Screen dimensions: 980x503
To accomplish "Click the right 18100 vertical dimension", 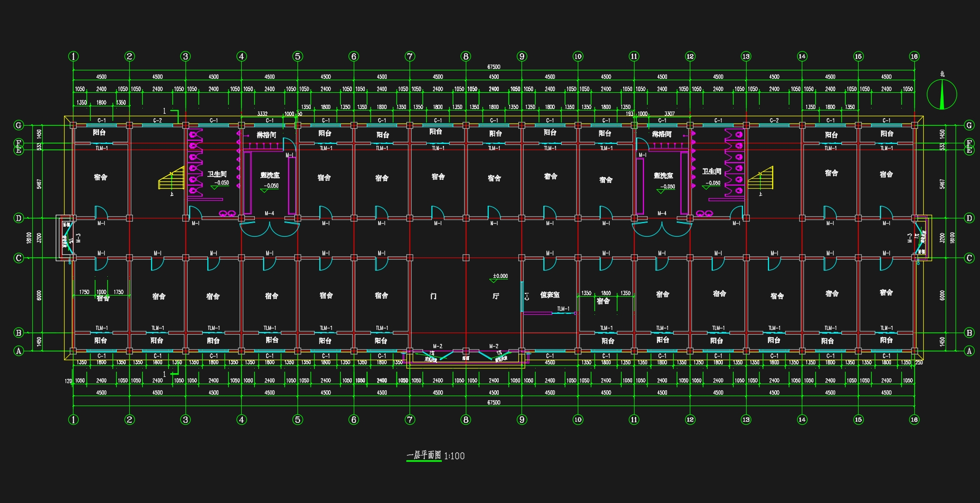I will tap(952, 238).
